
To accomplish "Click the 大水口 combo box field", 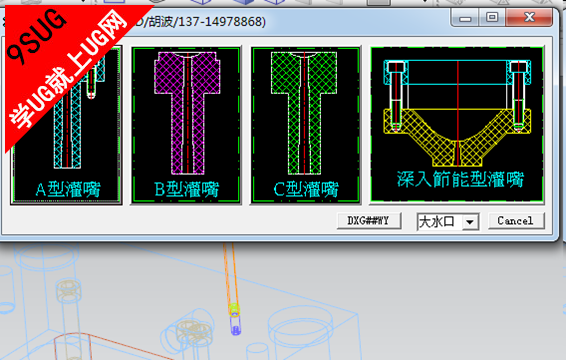I will pyautogui.click(x=448, y=222).
